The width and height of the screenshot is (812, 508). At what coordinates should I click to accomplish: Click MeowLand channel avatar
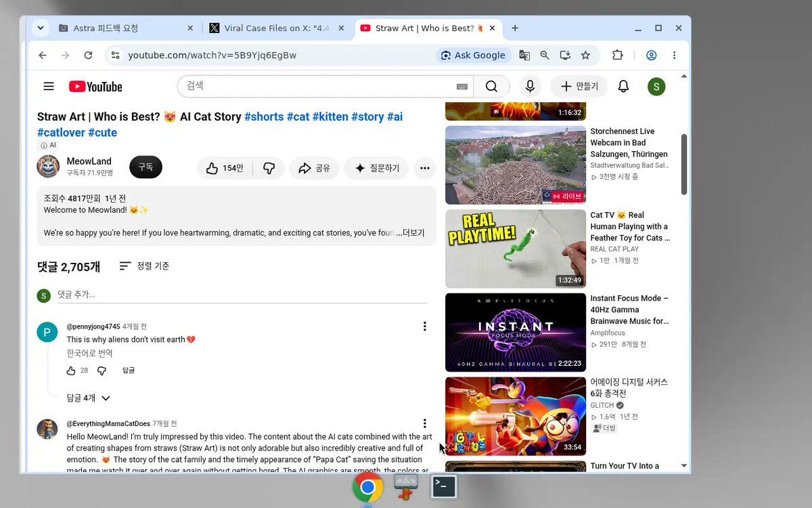48,167
